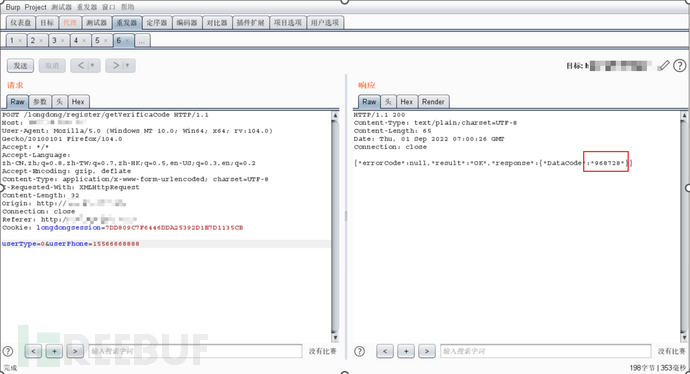Select the 重发器 main tab
The height and width of the screenshot is (374, 690).
[127, 22]
